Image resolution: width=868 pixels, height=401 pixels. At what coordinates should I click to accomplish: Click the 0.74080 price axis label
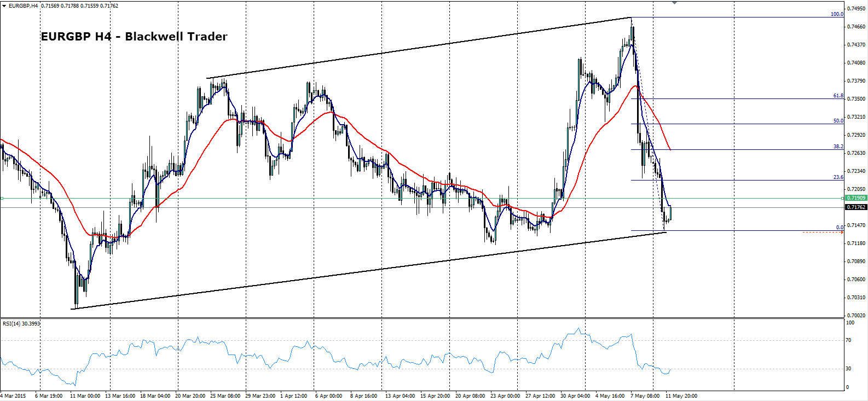[857, 63]
